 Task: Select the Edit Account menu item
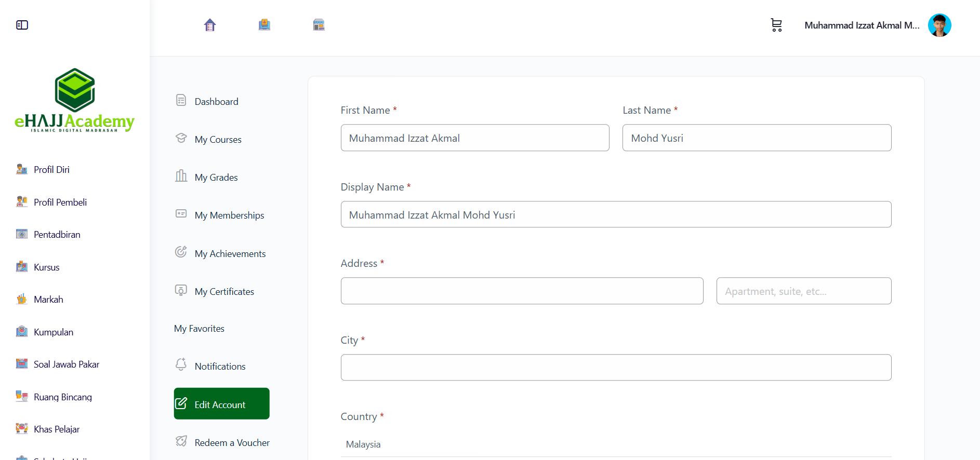[x=222, y=403]
